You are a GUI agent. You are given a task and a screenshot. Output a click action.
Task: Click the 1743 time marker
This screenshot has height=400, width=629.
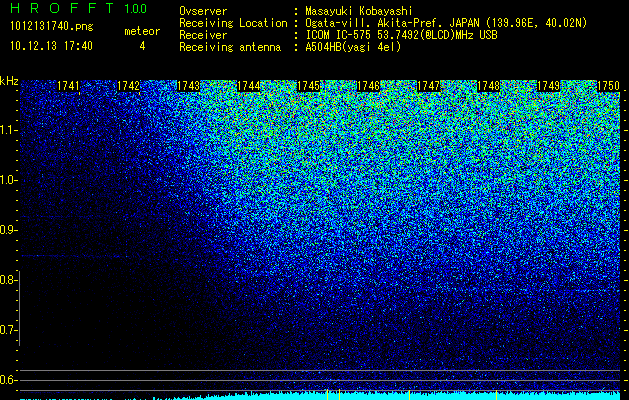tap(188, 86)
